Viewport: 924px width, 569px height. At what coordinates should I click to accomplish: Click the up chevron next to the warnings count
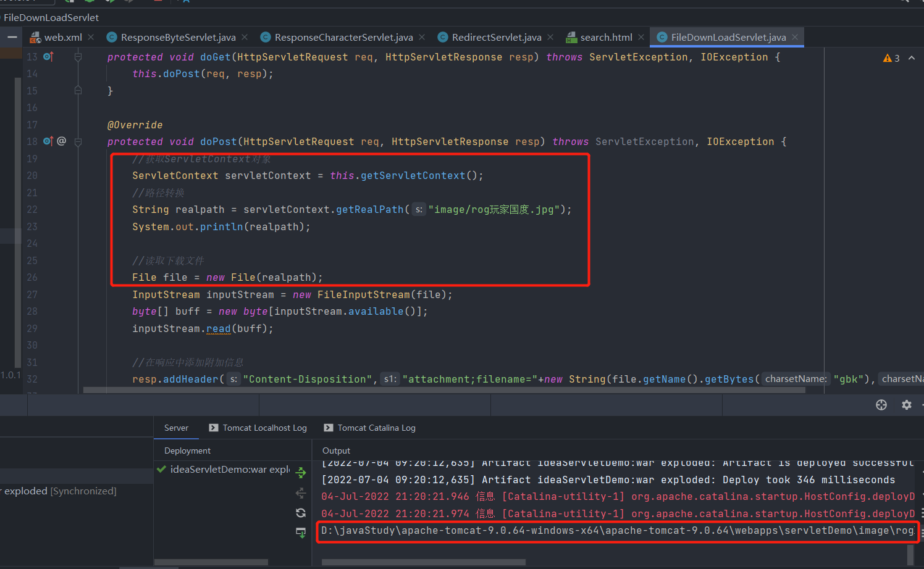coord(912,58)
